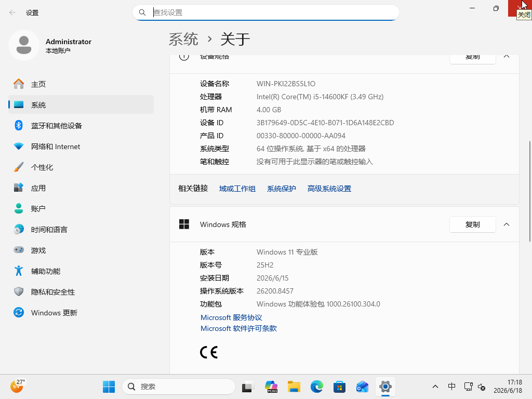The height and width of the screenshot is (399, 532).
Task: Click the paintbrush icon for 个性化
Action: [x=19, y=167]
